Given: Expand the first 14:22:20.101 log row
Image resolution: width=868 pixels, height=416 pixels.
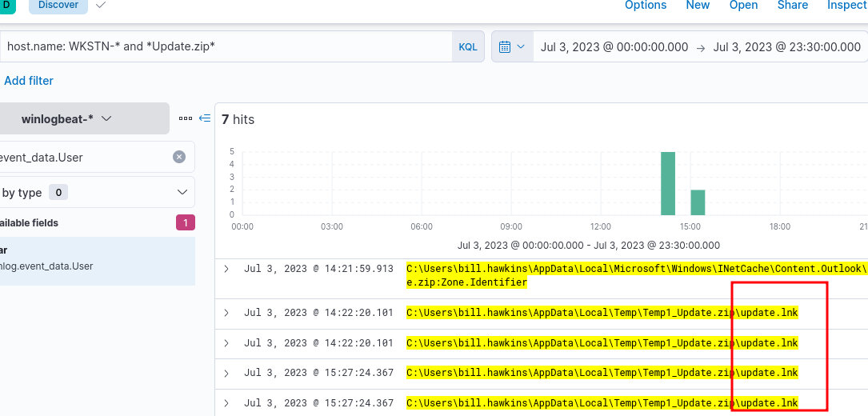Looking at the screenshot, I should [x=226, y=313].
